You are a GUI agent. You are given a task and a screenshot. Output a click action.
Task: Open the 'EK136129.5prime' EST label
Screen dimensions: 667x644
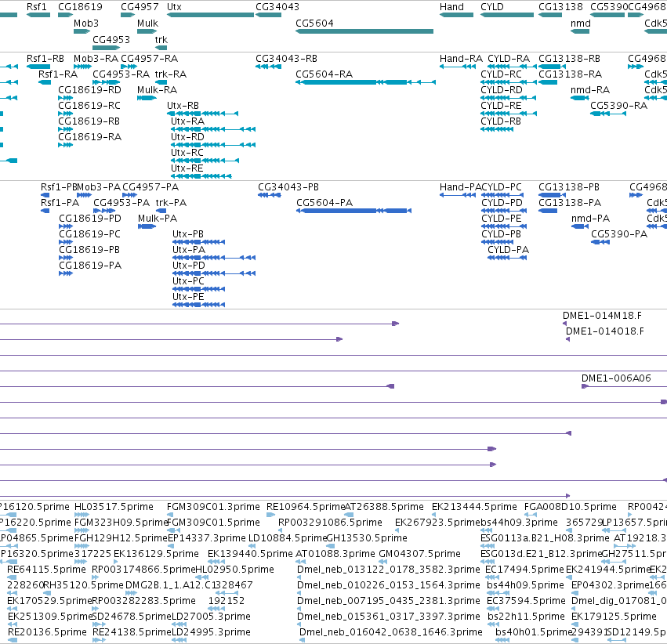(x=156, y=555)
